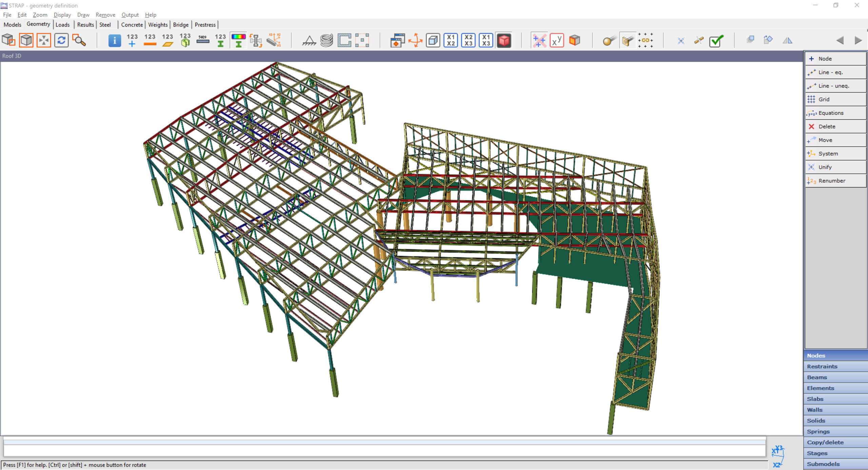The image size is (868, 470).
Task: Click the support restraints triangle icon
Action: tap(309, 41)
